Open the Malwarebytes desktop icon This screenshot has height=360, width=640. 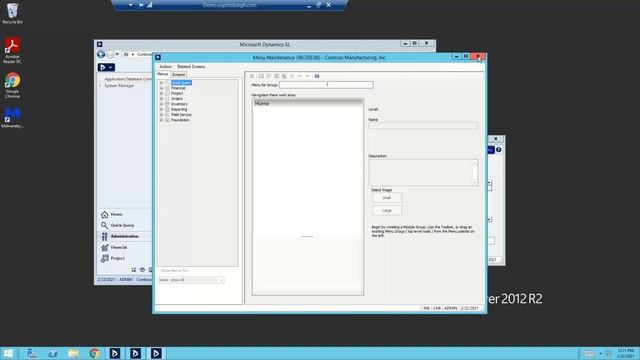[x=12, y=118]
